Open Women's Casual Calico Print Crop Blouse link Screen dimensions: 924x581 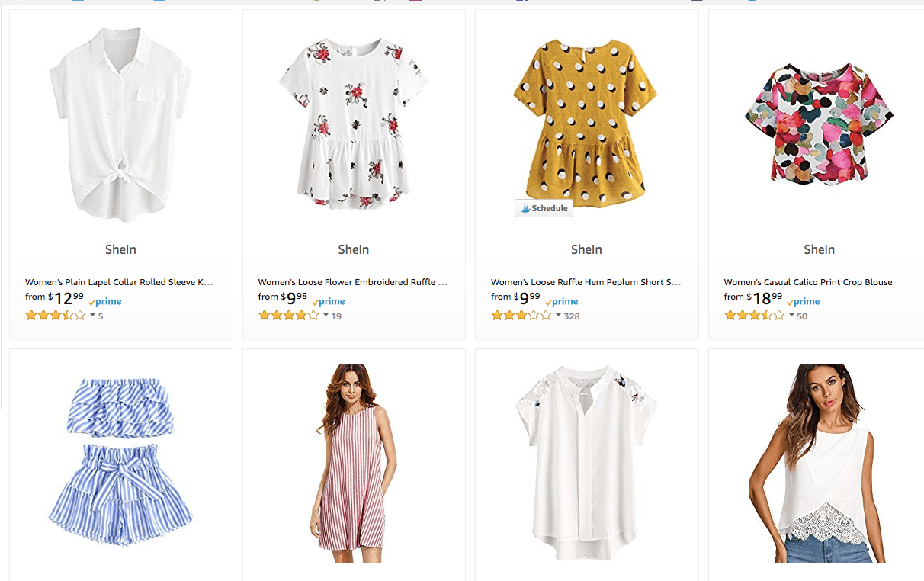(x=807, y=282)
